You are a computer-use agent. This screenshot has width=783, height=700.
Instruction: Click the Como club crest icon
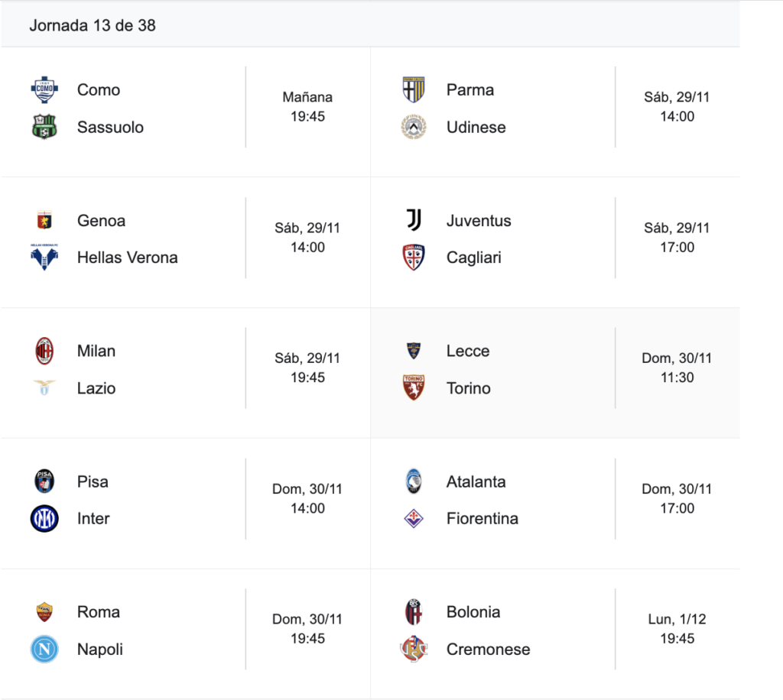pos(44,90)
